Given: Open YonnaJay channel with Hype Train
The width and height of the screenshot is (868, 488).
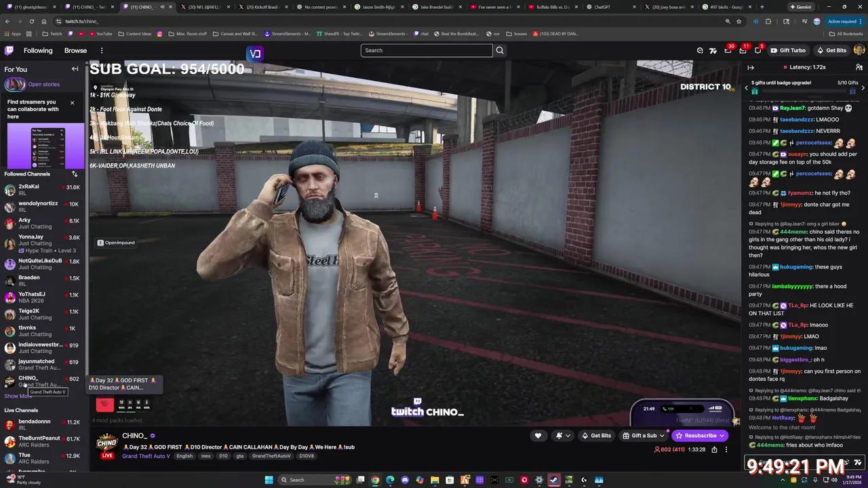Looking at the screenshot, I should click(x=42, y=243).
